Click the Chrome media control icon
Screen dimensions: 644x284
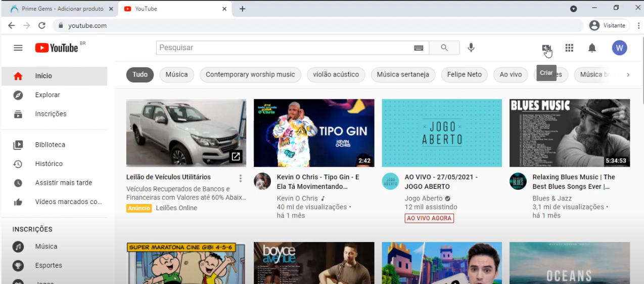coord(573,9)
